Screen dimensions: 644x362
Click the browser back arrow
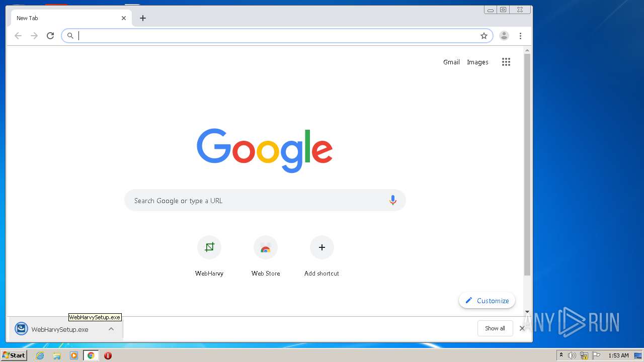(x=18, y=36)
